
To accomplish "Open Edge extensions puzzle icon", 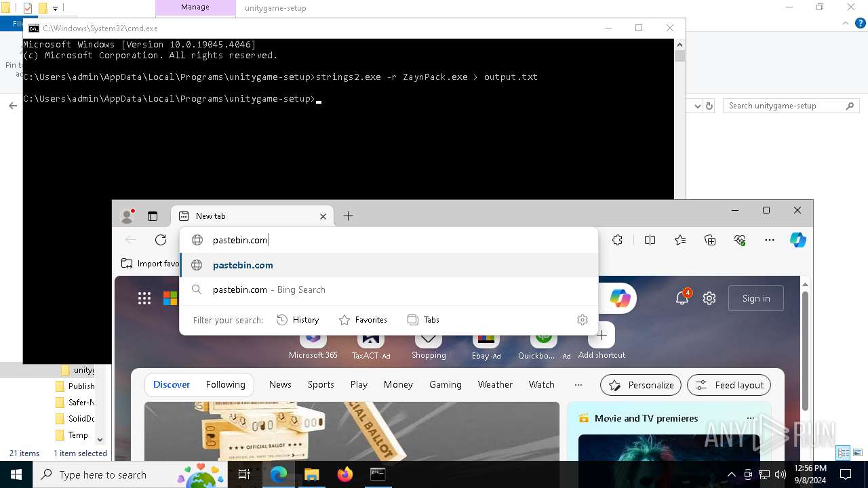I will pos(617,240).
